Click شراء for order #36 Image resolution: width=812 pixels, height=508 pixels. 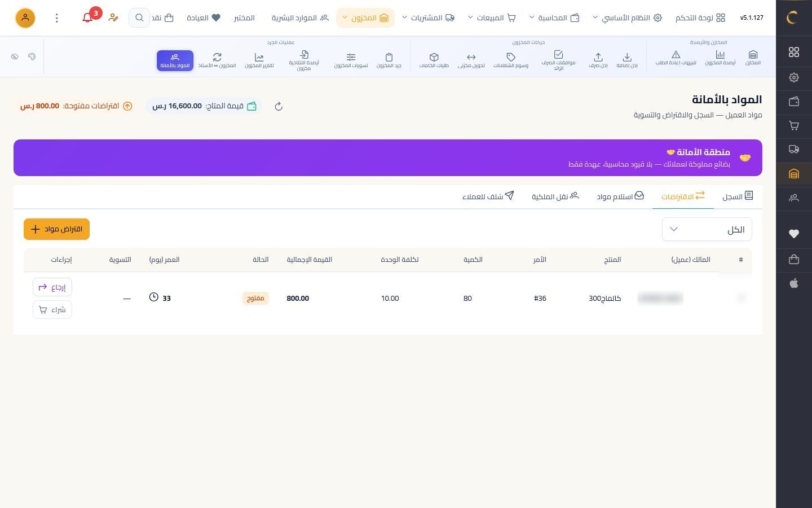[x=52, y=310]
